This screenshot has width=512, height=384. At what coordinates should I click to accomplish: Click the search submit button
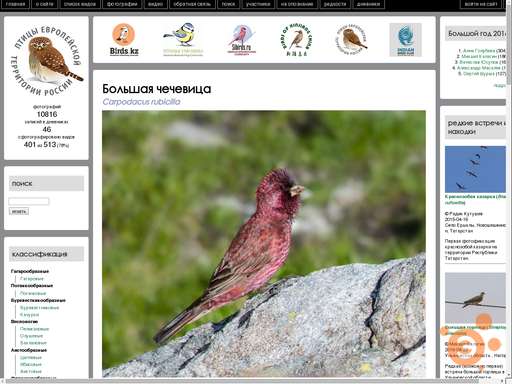[19, 211]
